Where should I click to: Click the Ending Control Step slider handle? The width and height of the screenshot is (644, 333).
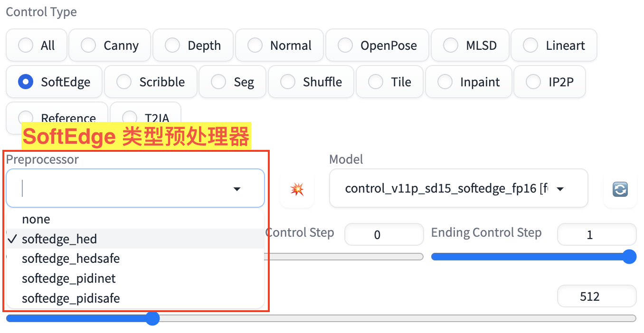click(x=629, y=257)
